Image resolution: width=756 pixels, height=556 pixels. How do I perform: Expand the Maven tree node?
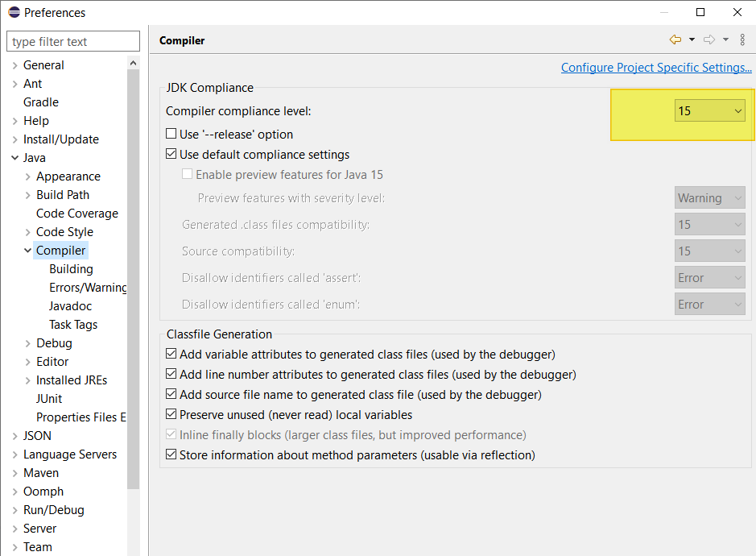pos(15,473)
